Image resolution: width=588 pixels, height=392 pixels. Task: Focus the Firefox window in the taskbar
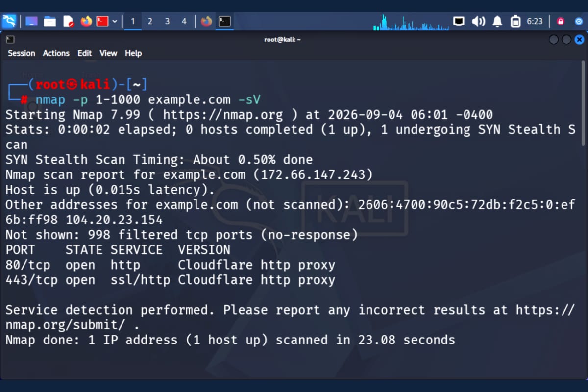[206, 21]
